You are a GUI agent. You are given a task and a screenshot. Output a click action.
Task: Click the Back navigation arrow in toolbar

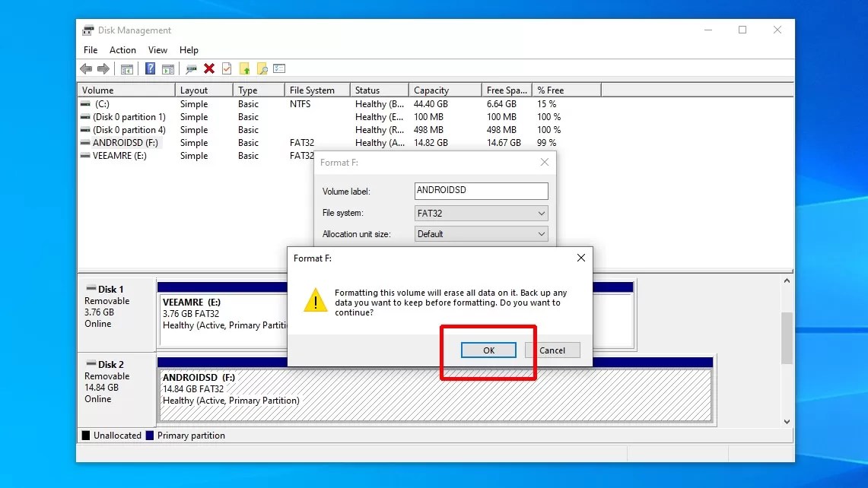(x=85, y=68)
